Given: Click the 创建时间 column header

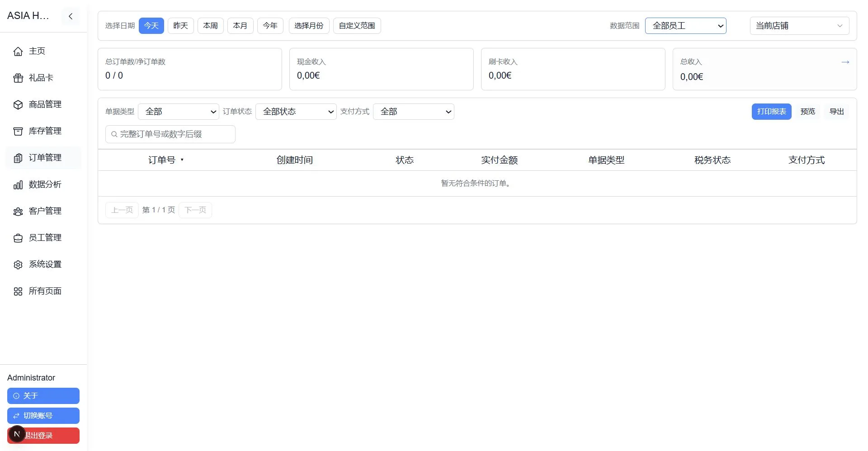Looking at the screenshot, I should pos(295,160).
